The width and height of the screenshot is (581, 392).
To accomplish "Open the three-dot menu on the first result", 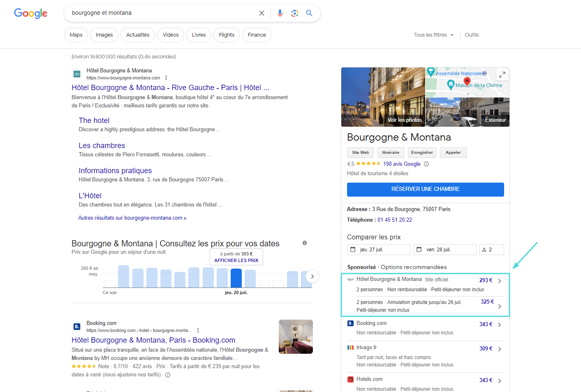I will [166, 77].
